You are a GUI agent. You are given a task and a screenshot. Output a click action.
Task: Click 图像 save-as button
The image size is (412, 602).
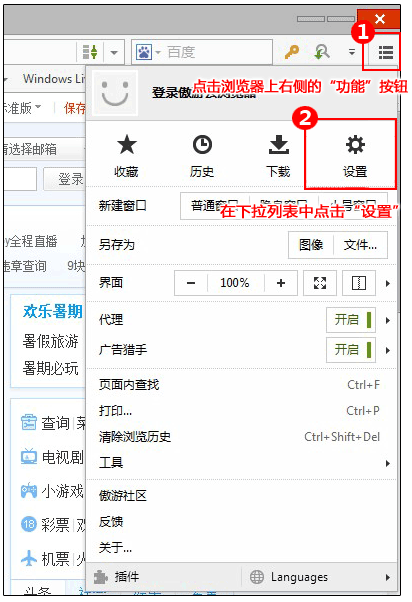[x=311, y=245]
